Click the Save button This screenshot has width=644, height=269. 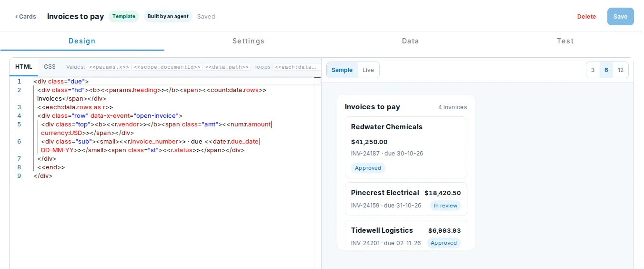point(620,16)
